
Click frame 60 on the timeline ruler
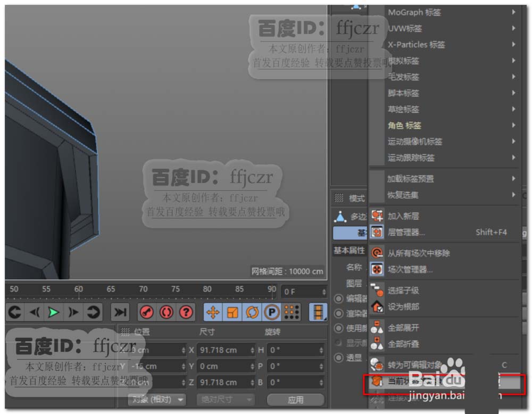coord(78,289)
